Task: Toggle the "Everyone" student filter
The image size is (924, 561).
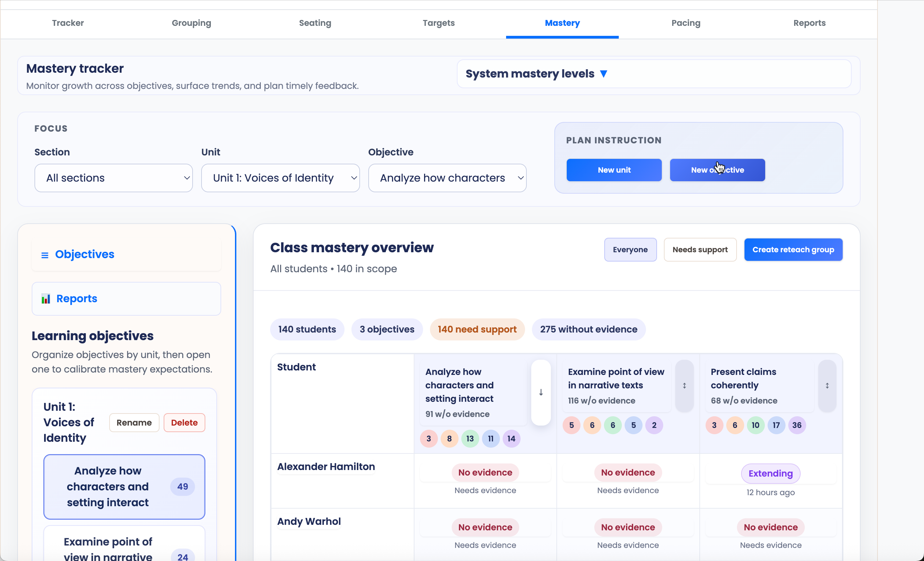Action: tap(630, 249)
